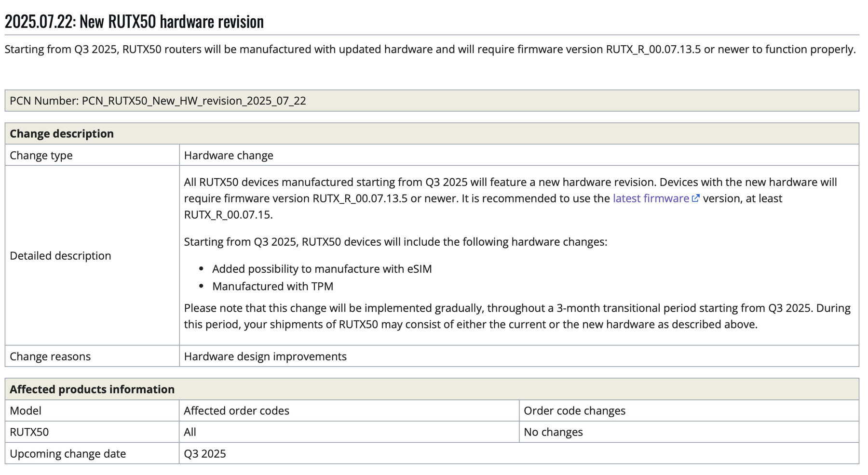Click the sentence 'Starting from Q3 2025, RUTX50 devices will include'
This screenshot has height=475, width=868.
pos(395,242)
